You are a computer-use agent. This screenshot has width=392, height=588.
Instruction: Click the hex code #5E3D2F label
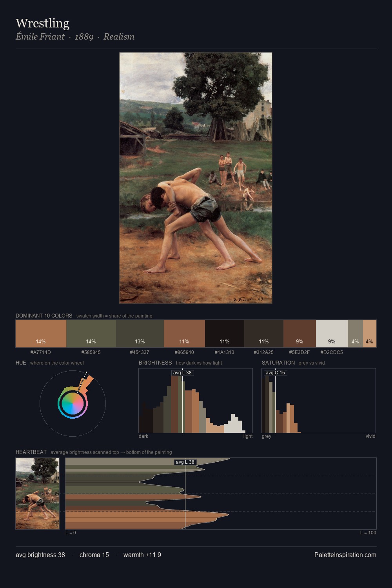299,352
